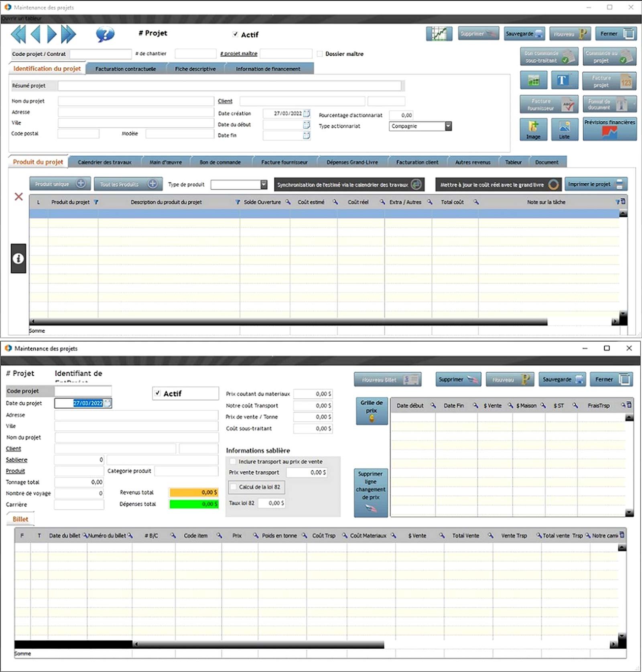Click Code projet / Contrat input field
Image resolution: width=642 pixels, height=672 pixels.
click(x=101, y=54)
